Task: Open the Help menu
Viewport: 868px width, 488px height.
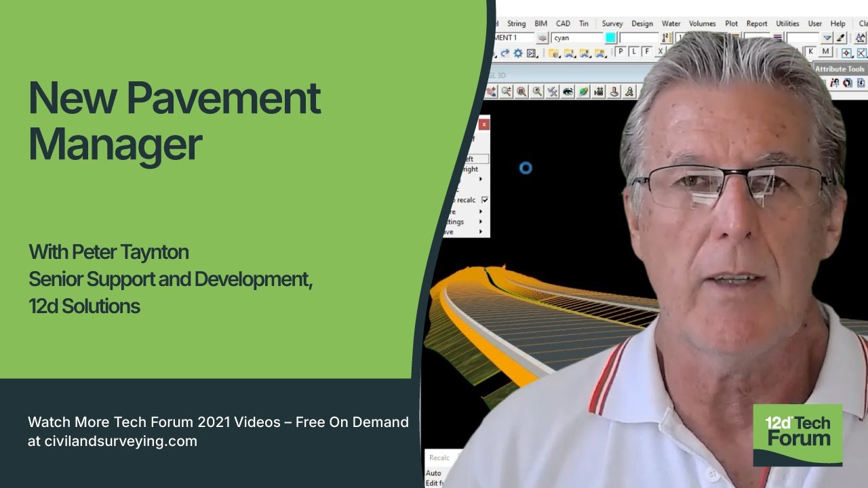Action: point(838,23)
